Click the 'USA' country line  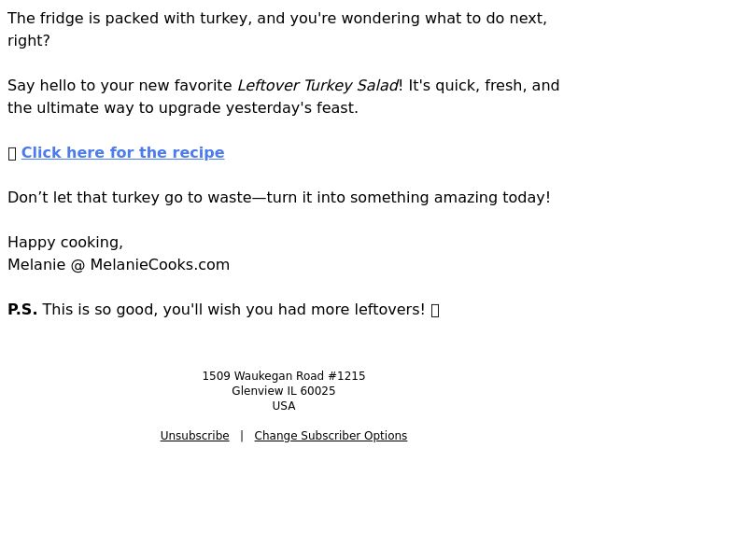[x=284, y=406]
